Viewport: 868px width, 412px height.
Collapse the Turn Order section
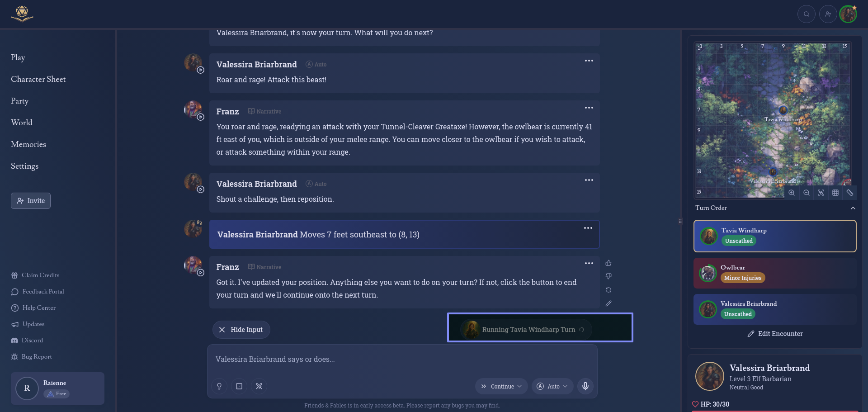click(853, 208)
